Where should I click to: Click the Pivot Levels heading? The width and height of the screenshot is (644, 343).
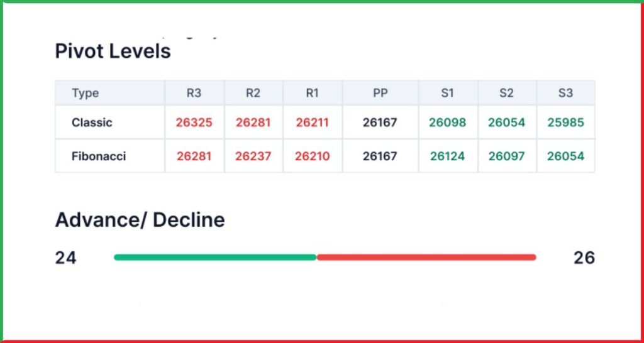coord(113,51)
